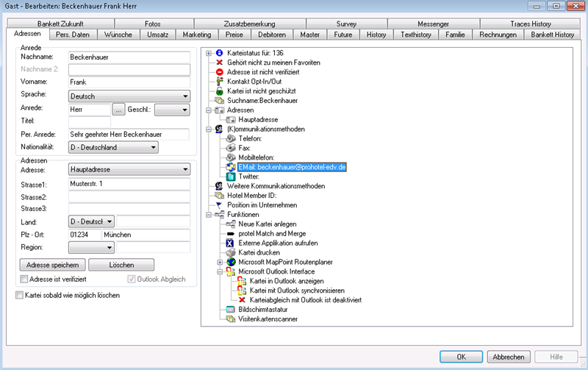
Task: Click the Anrede lookup ellipsis button
Action: pyautogui.click(x=118, y=110)
